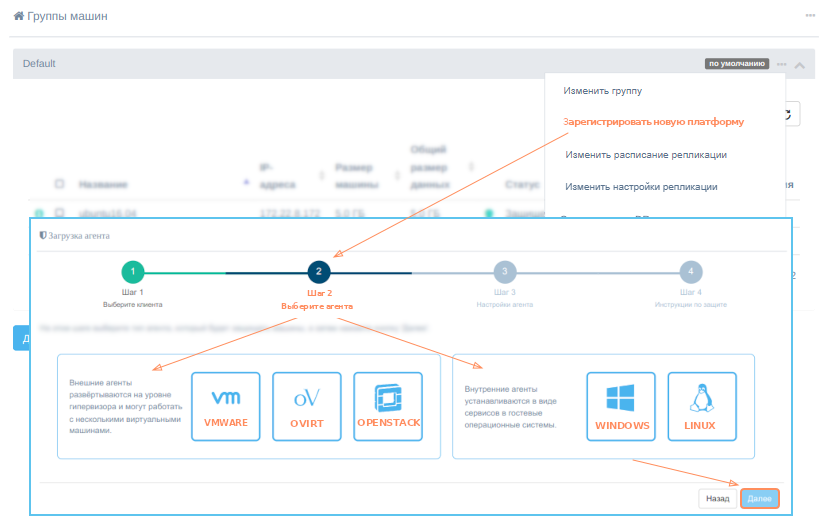Select Зарегистрировать новую платформу menu item

653,122
